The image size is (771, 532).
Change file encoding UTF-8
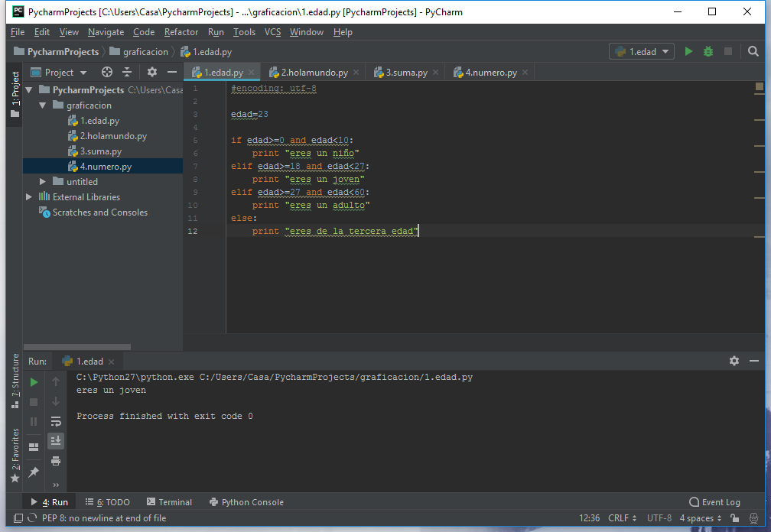659,517
